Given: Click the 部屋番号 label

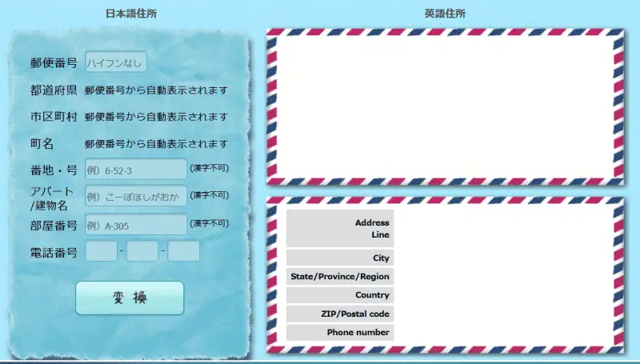Looking at the screenshot, I should click(x=54, y=226).
